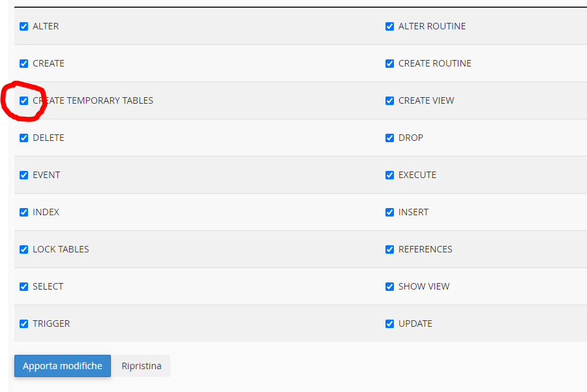Click the CREATE ROUTINE label

pos(435,63)
